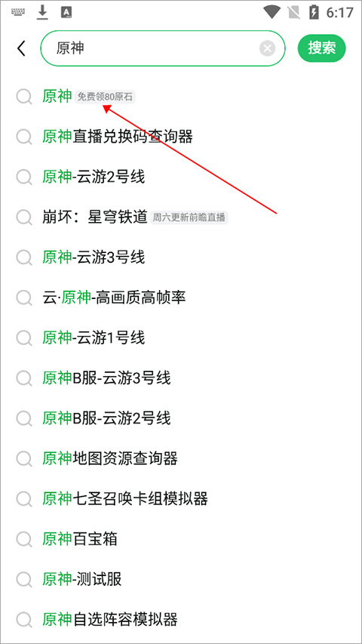Tap magnifier icon beside 原神B服-云游3号线
Image resolution: width=362 pixels, height=644 pixels.
[x=24, y=379]
